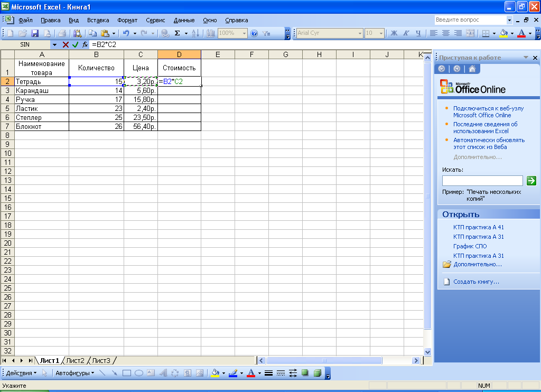Click the Автоматически обновлять этот список link

pos(489,144)
